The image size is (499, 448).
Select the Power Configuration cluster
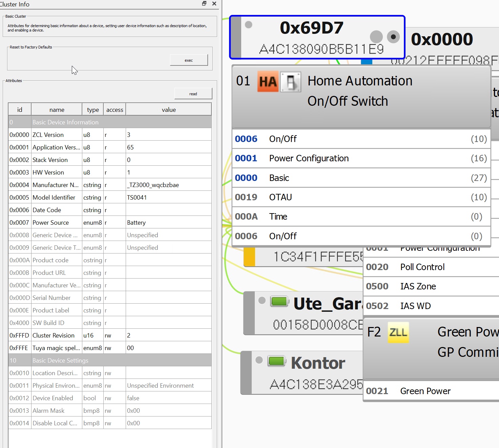coord(339,158)
